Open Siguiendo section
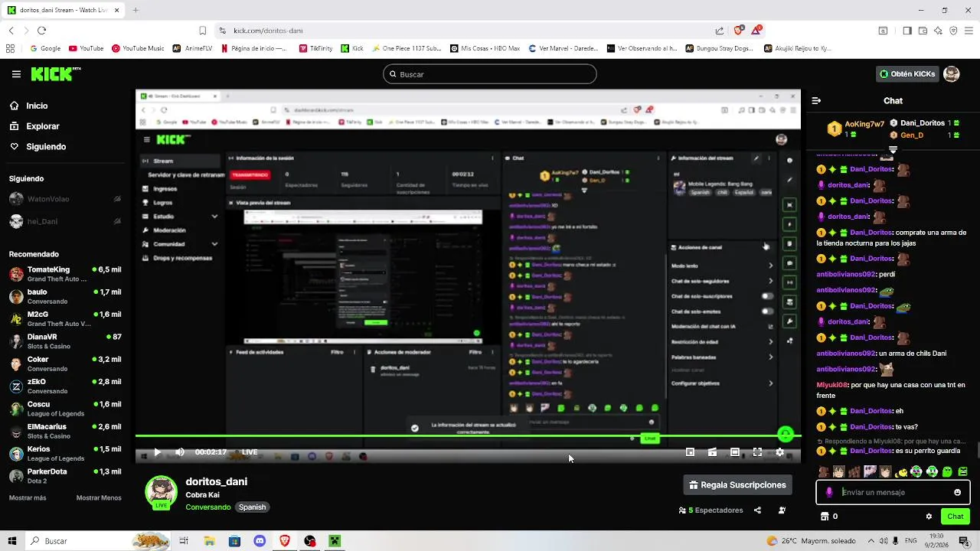The image size is (980, 551). click(38, 146)
